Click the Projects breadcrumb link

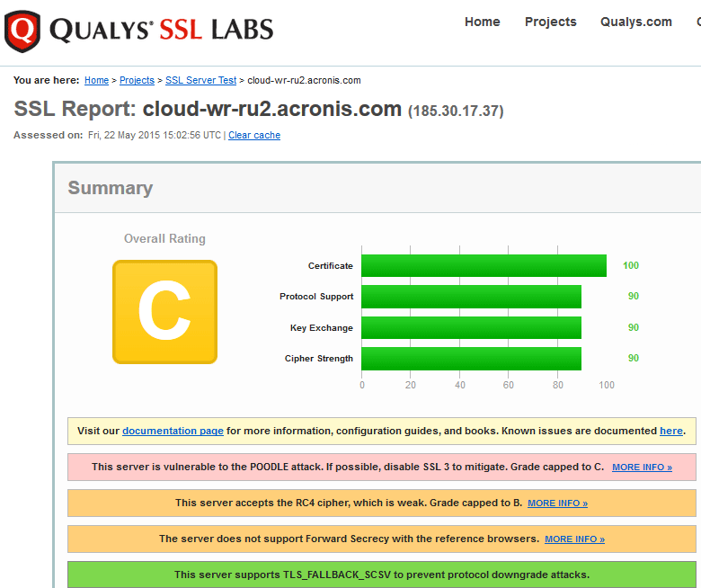coord(137,80)
